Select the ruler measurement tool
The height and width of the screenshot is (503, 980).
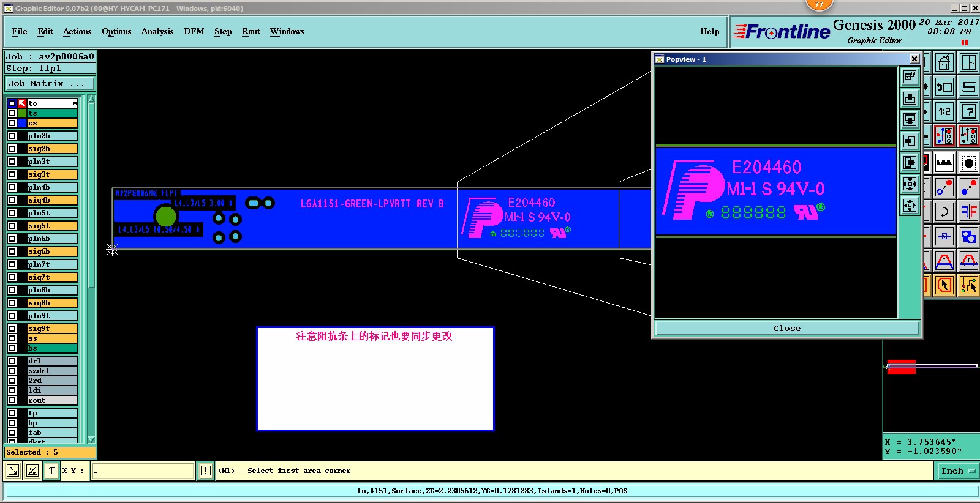click(944, 163)
